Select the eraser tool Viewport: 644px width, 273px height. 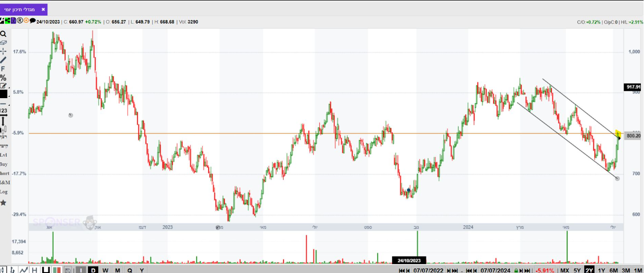coord(3,42)
